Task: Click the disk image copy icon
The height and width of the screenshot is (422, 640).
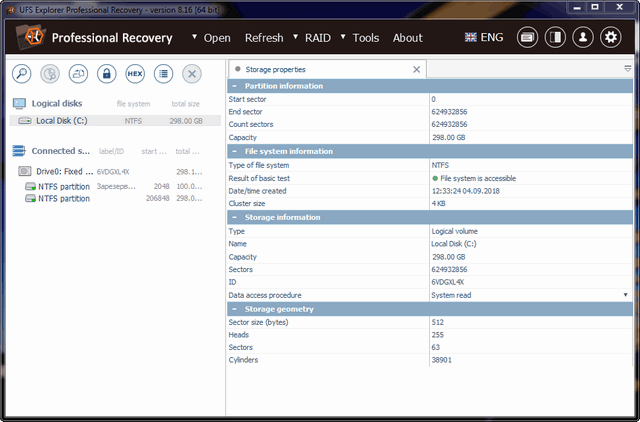Action: coord(78,74)
